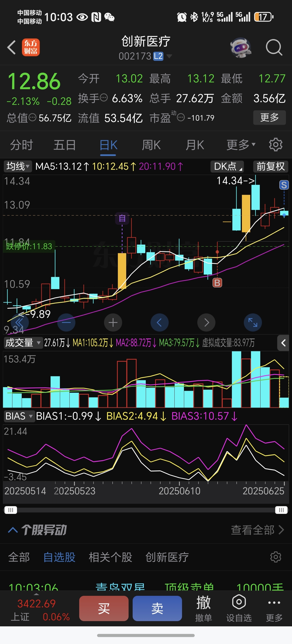Switch to 周K tab

pyautogui.click(x=151, y=145)
